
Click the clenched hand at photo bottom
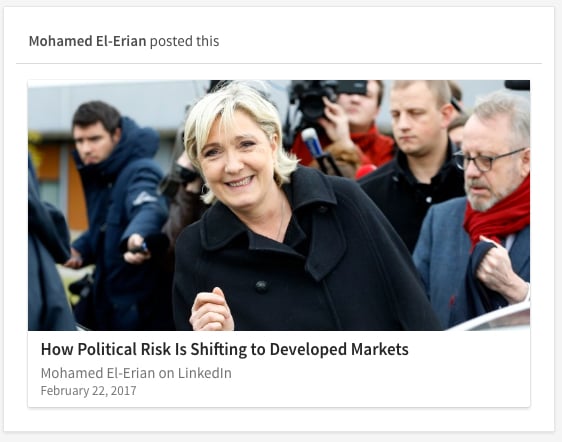(211, 310)
